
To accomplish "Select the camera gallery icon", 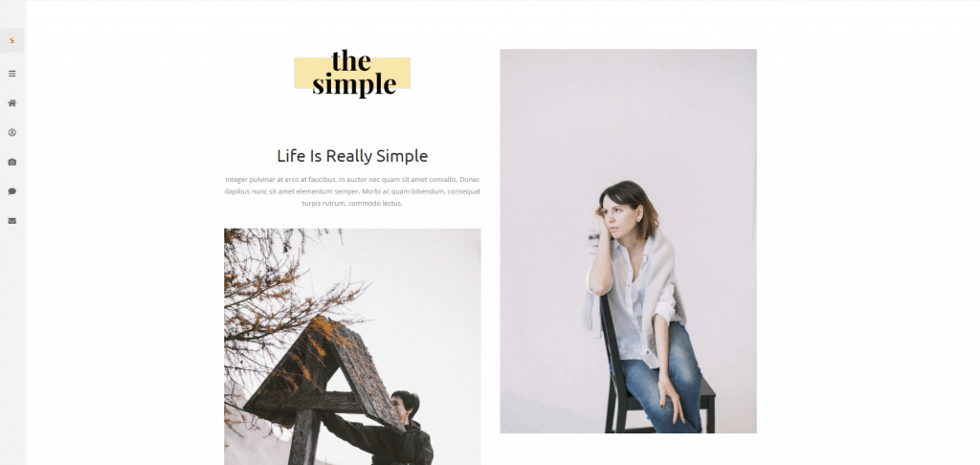I will (11, 162).
